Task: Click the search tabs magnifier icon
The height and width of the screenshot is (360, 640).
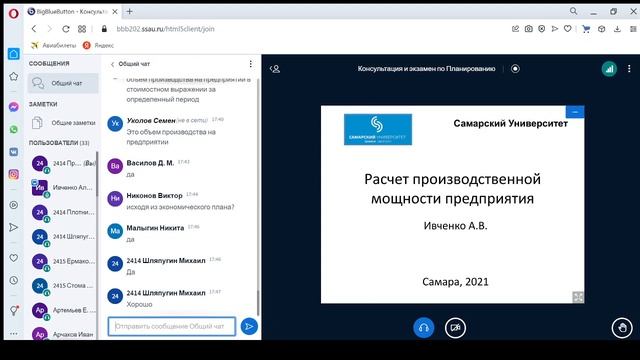Action: point(573,11)
